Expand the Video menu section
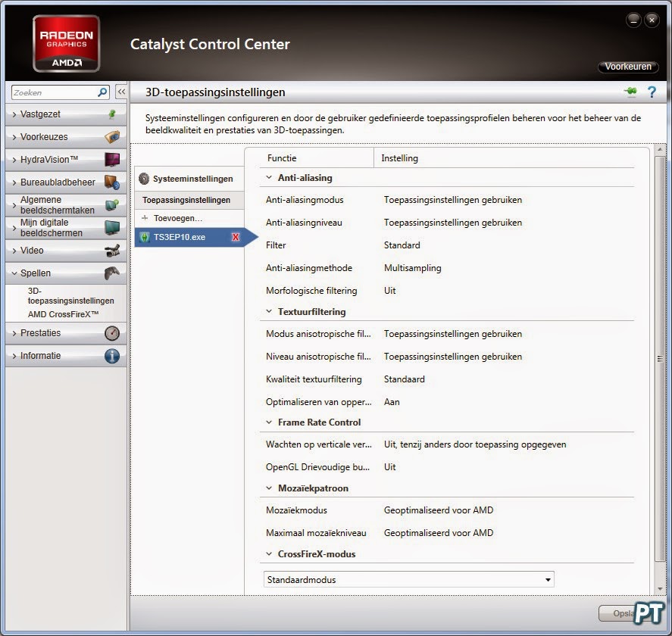This screenshot has height=636, width=672. coord(14,251)
